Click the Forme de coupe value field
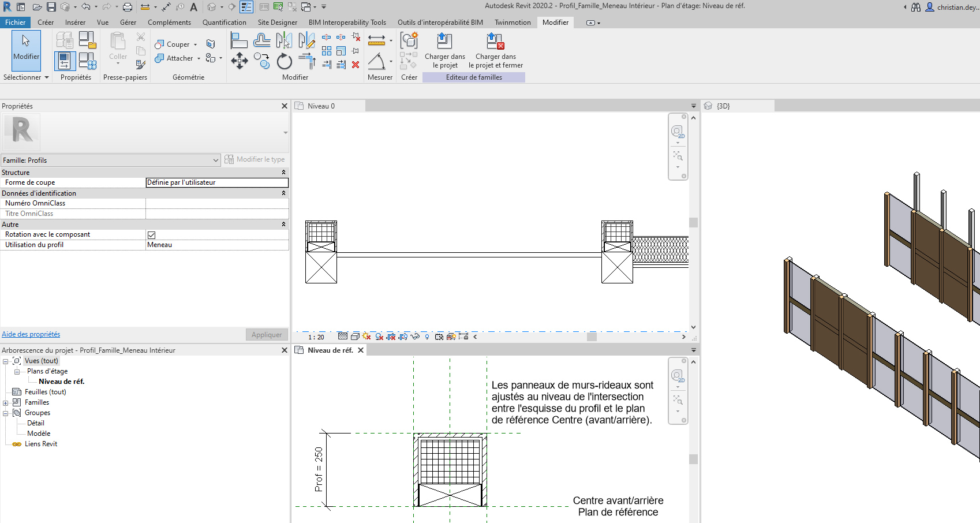Image resolution: width=980 pixels, height=523 pixels. click(216, 182)
